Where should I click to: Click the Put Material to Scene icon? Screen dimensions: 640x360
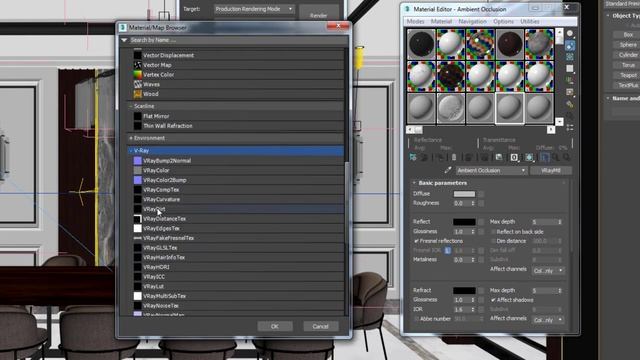424,158
